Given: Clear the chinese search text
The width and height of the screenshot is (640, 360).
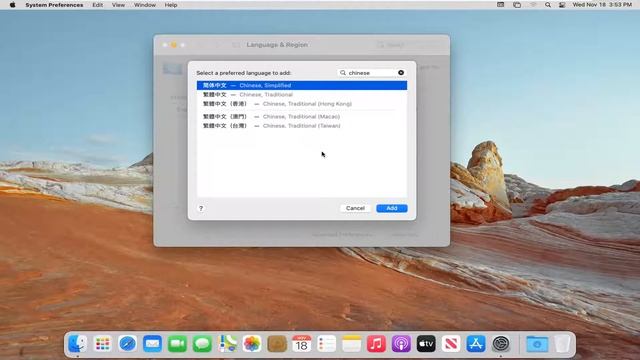Looking at the screenshot, I should [401, 73].
